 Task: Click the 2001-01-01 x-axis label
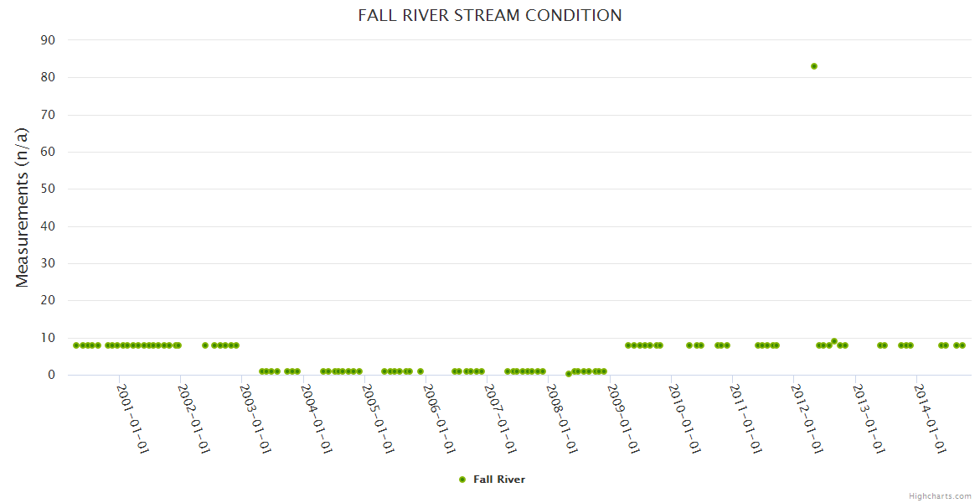pos(133,419)
